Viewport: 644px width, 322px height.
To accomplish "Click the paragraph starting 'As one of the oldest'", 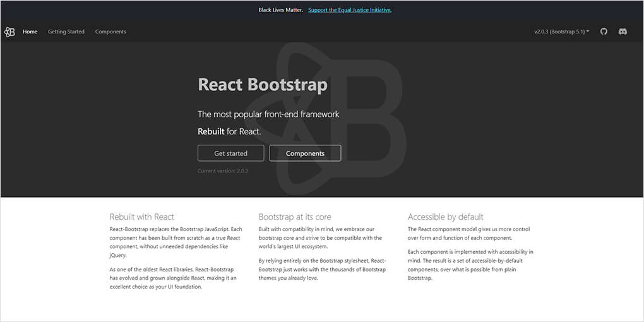I will [x=172, y=278].
